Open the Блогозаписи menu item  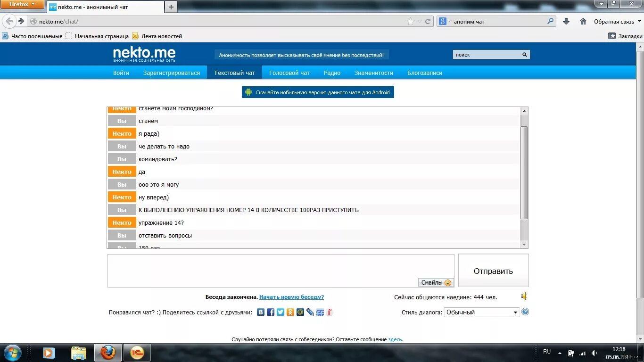pyautogui.click(x=425, y=73)
